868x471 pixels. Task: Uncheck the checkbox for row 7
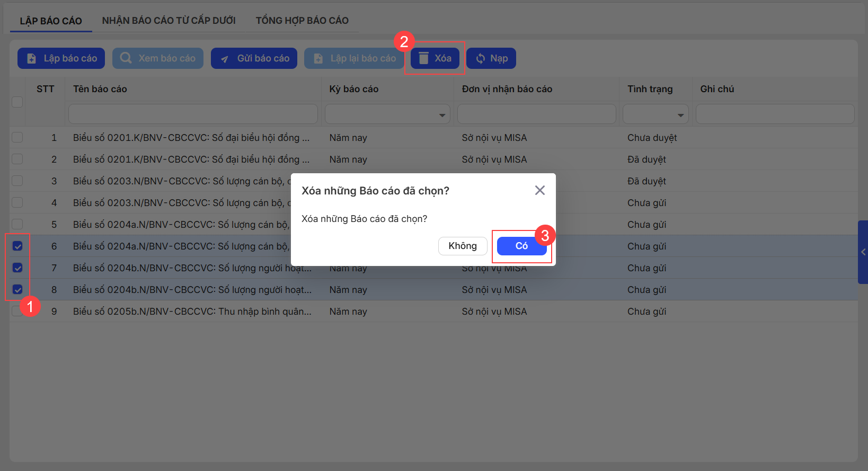tap(17, 268)
